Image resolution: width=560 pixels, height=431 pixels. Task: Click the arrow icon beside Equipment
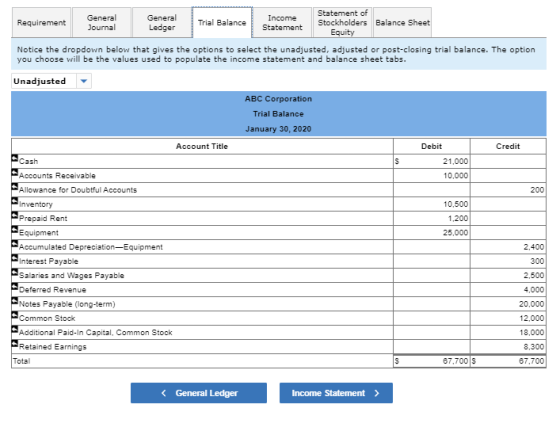click(x=15, y=230)
